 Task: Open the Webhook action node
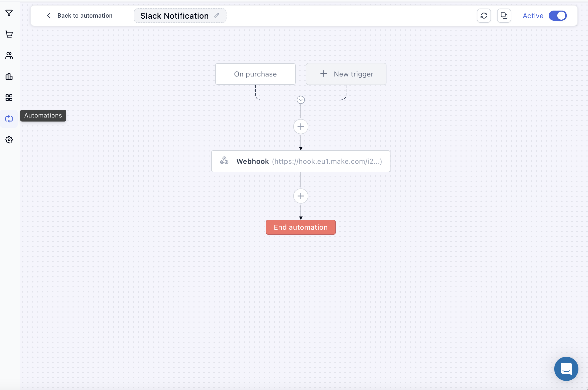coord(301,161)
